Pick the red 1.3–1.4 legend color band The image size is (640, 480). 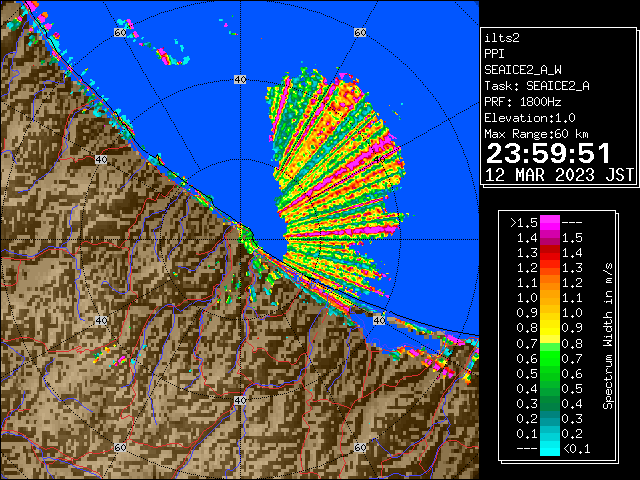(x=550, y=253)
